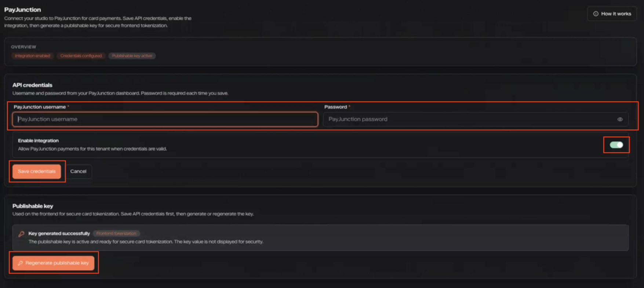Show password using the eye icon

click(620, 119)
